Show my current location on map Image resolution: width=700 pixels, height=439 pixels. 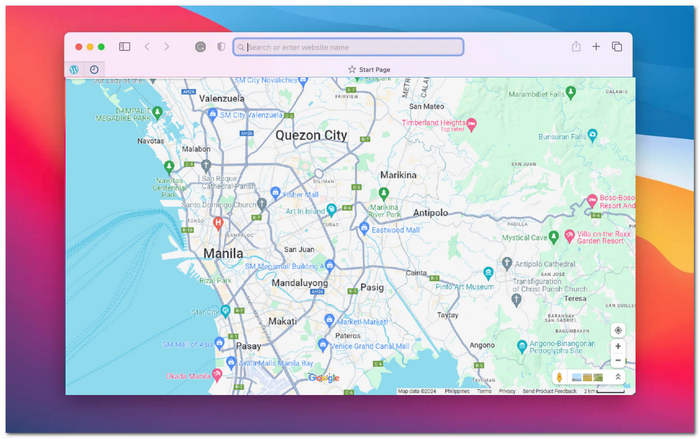point(618,330)
